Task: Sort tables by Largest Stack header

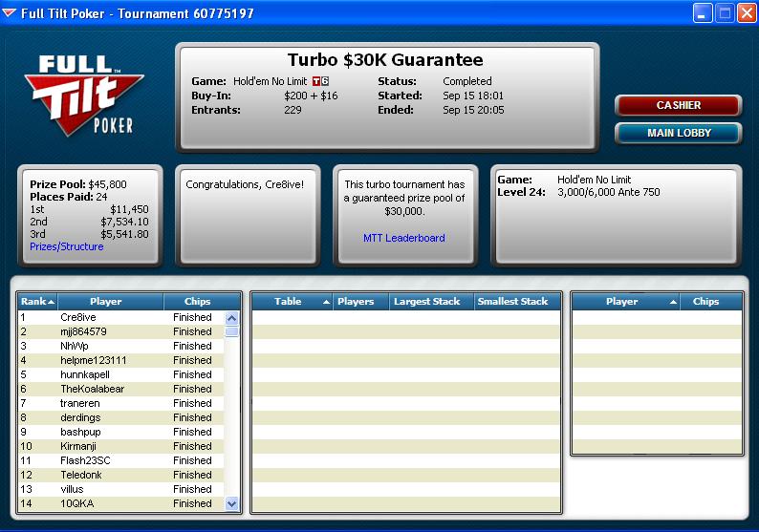Action: 432,301
